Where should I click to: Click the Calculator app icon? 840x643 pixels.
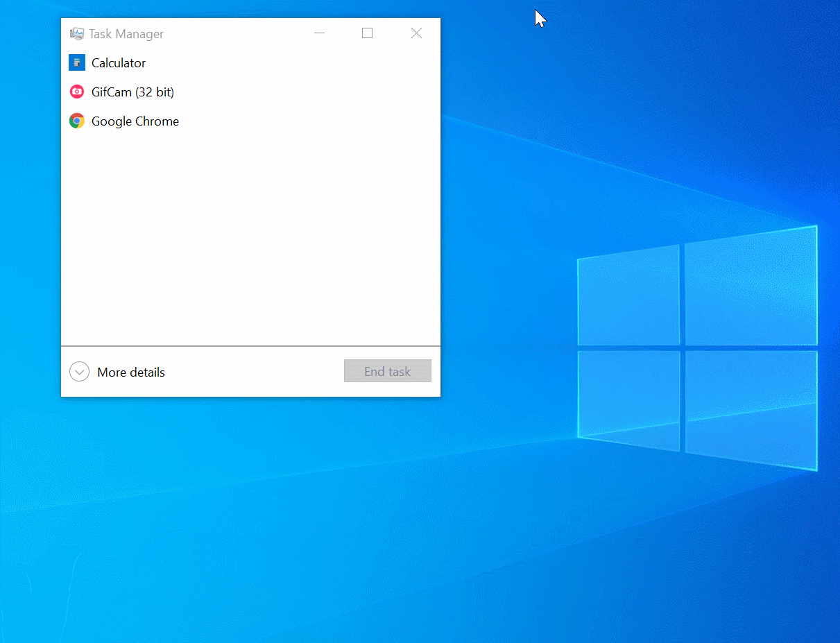click(77, 63)
